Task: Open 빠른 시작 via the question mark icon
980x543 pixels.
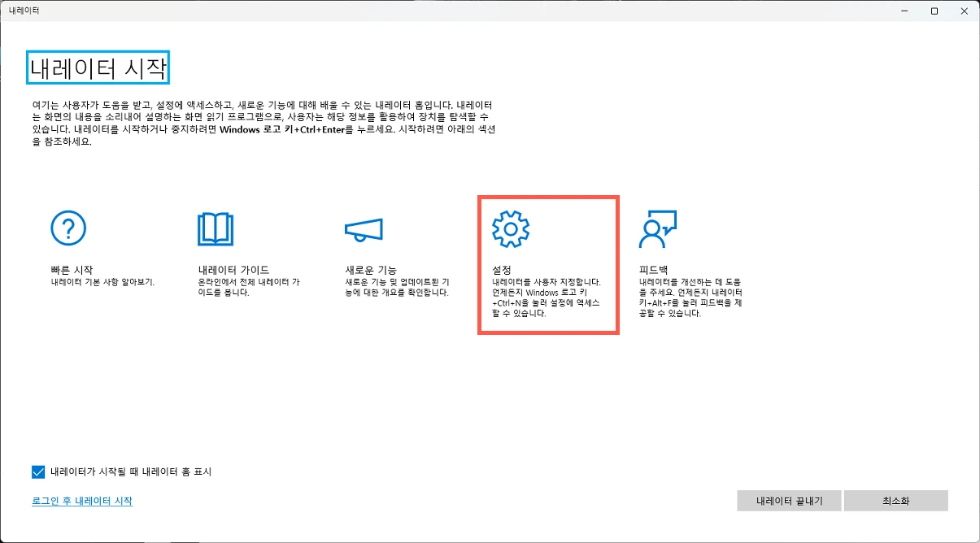Action: pos(69,228)
